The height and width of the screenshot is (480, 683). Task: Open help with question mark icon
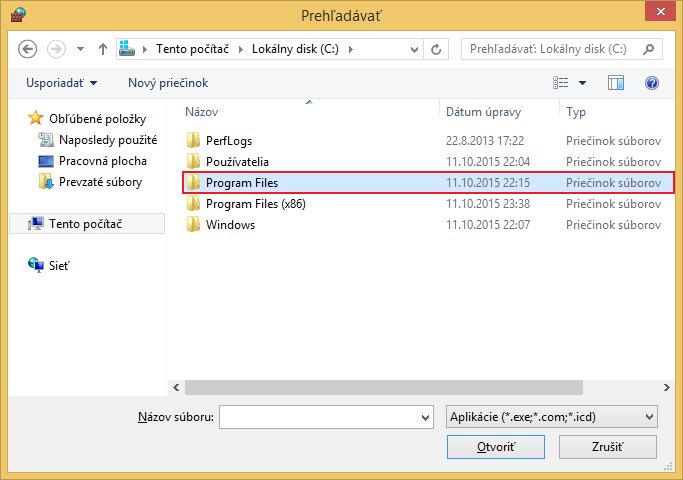(x=652, y=83)
